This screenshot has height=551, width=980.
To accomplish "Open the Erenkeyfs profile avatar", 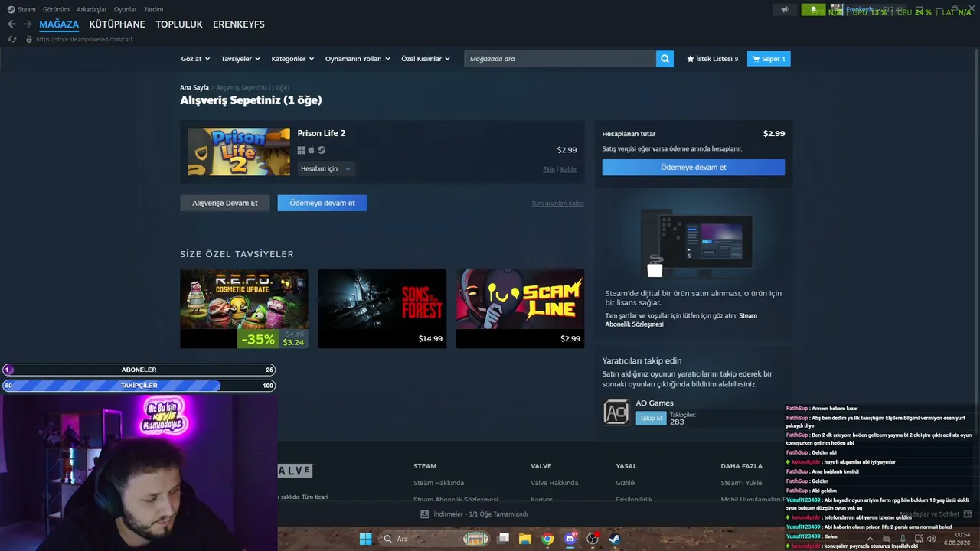I will click(837, 10).
